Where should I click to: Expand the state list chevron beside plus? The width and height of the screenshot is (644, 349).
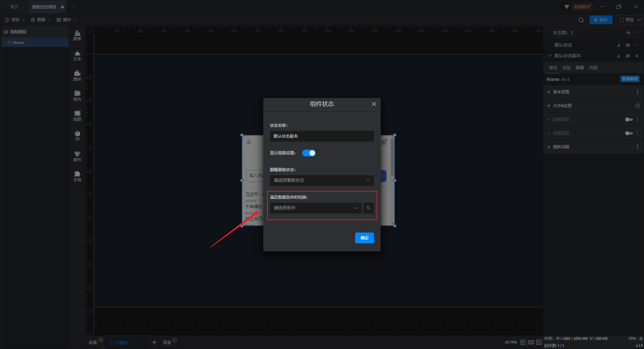(637, 33)
